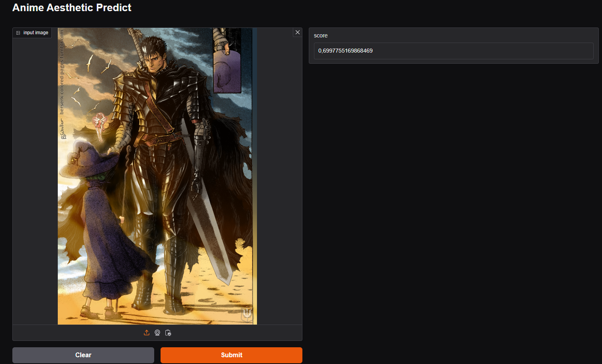
Task: Click the 'input image' label
Action: [x=36, y=33]
